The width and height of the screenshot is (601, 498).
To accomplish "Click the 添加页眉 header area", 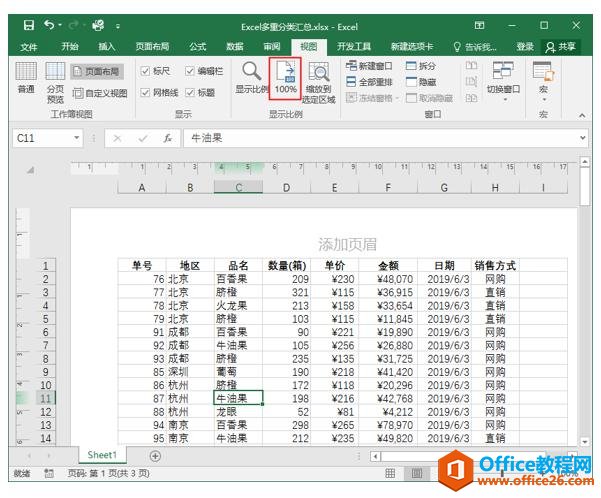I will [347, 244].
